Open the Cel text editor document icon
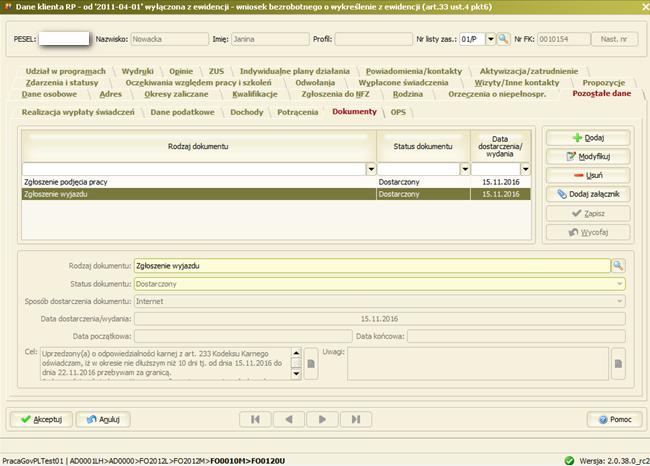 311,364
